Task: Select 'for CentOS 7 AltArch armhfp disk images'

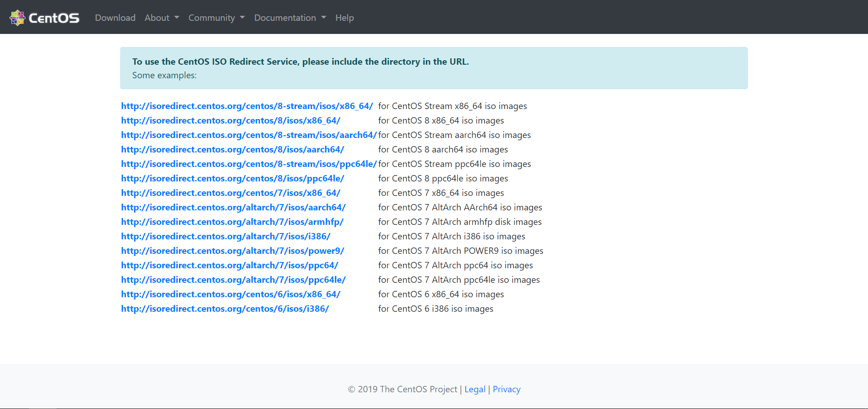Action: tap(460, 222)
